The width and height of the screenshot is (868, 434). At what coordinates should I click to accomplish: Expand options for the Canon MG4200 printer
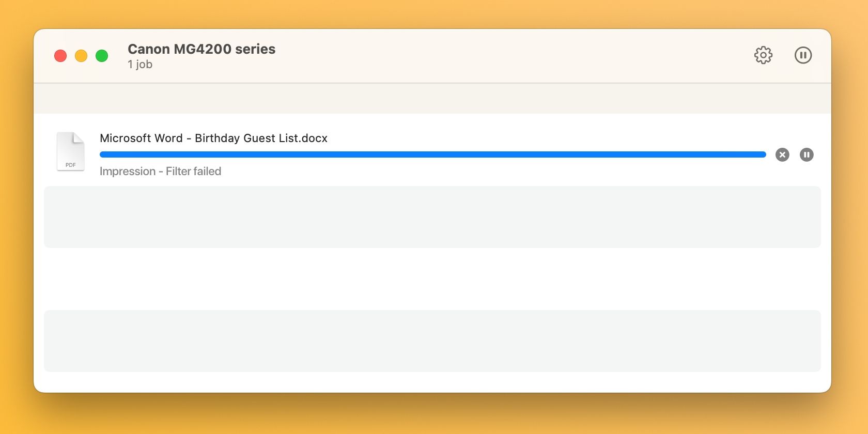point(763,55)
